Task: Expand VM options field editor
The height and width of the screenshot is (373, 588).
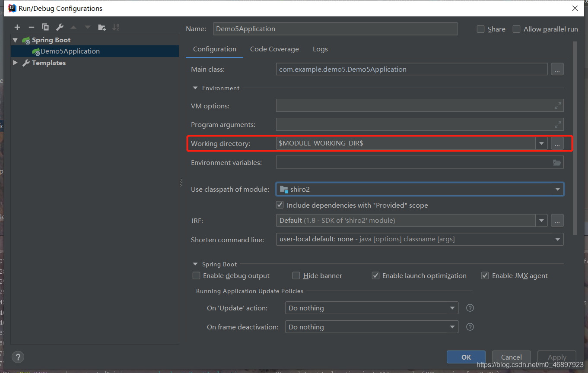Action: 558,106
